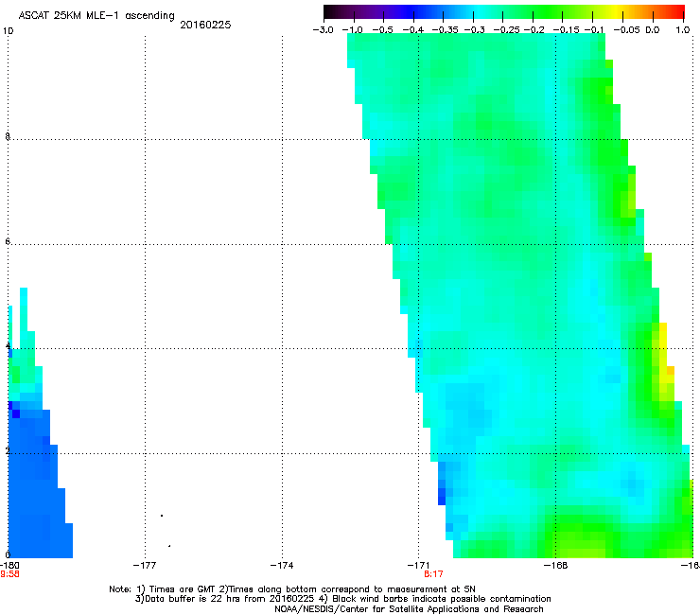This screenshot has height=615, width=700.
Task: Click the "-3.0" color scale label
Action: (x=324, y=30)
